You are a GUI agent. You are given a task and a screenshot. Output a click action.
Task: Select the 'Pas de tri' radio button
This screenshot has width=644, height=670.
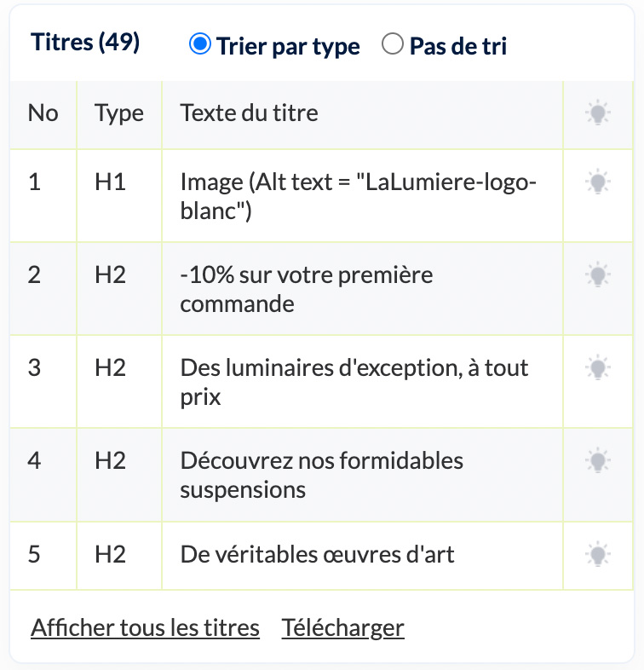393,44
